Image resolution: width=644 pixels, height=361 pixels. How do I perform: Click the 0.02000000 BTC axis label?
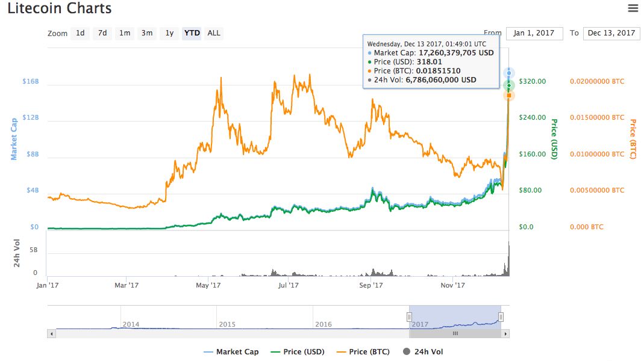point(597,81)
